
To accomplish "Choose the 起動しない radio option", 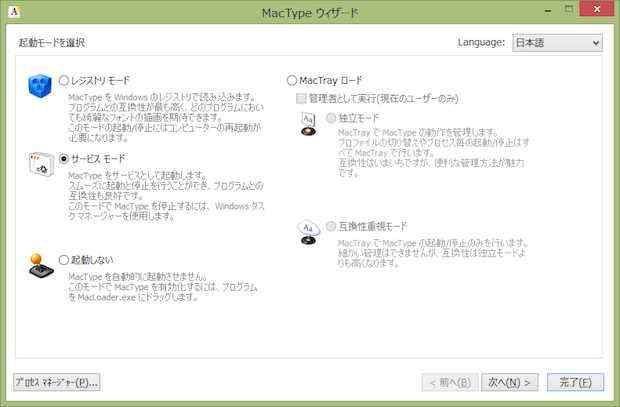I will pos(65,259).
